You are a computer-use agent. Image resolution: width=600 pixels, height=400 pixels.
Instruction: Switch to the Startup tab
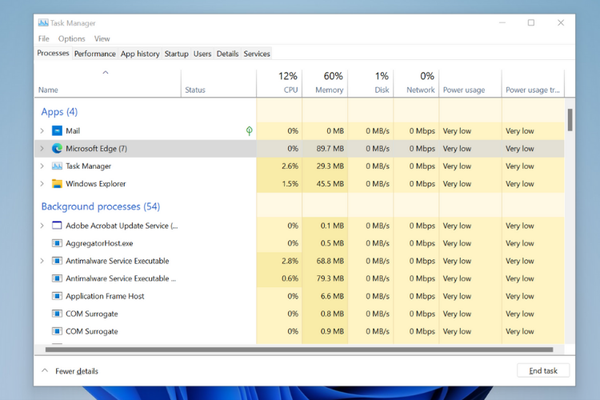pos(176,54)
